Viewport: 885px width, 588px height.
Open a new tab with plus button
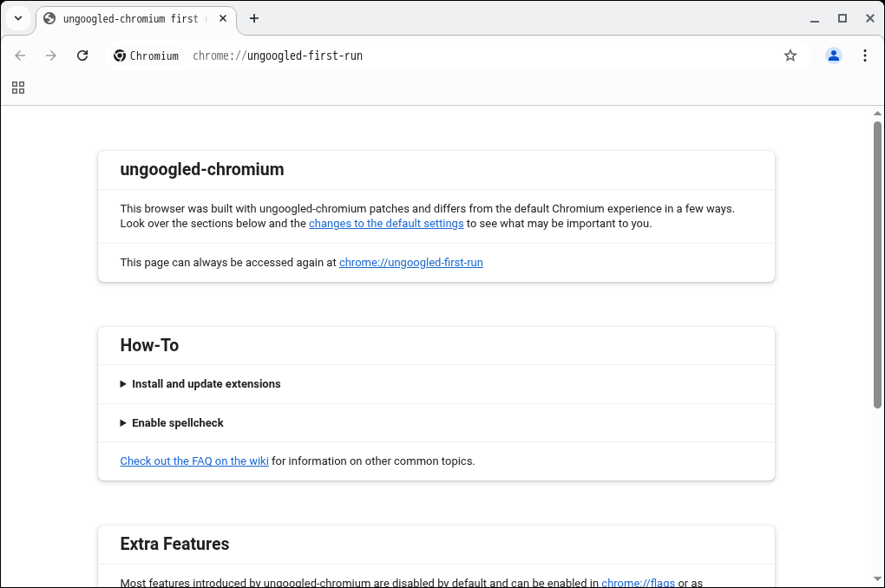254,18
